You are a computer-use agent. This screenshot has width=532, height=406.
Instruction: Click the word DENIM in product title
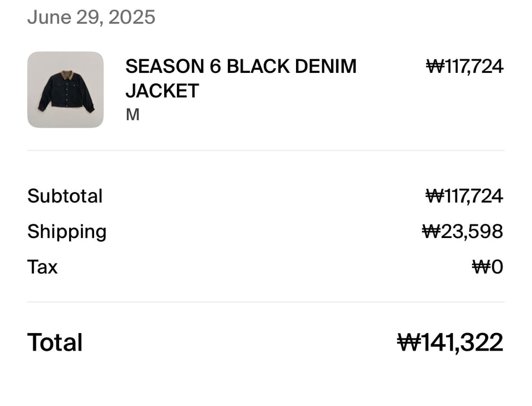click(x=325, y=66)
